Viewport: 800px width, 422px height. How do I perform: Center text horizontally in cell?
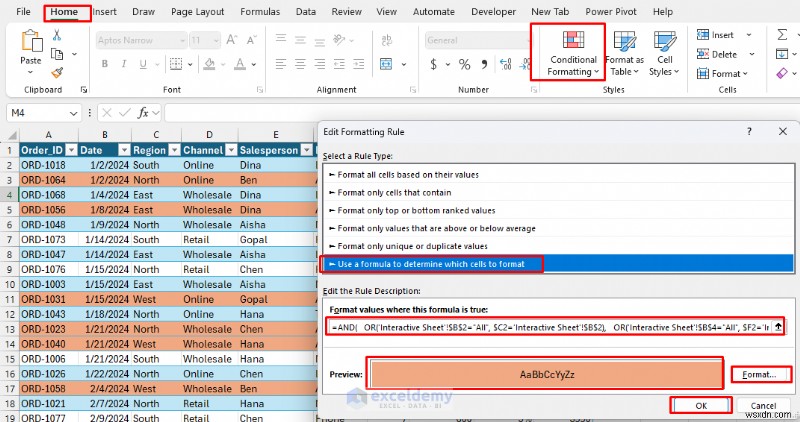pyautogui.click(x=300, y=64)
